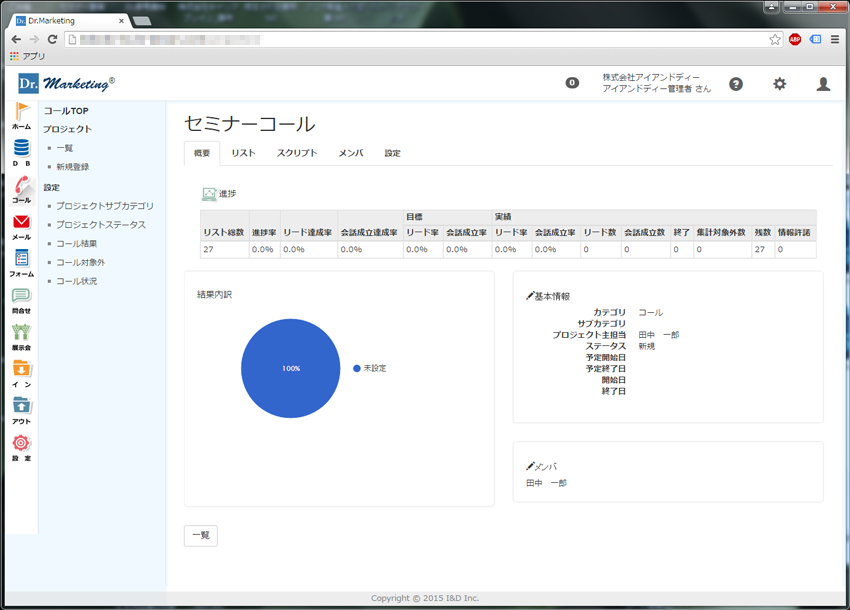Switch to the リスト tab
The image size is (850, 610).
(243, 153)
